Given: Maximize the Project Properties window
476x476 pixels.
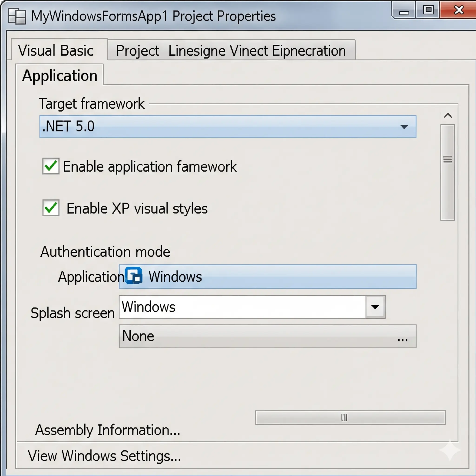Looking at the screenshot, I should pyautogui.click(x=428, y=10).
